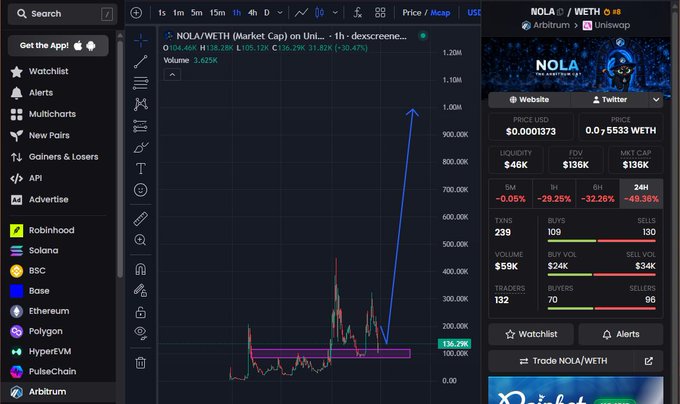Toggle lock all drawings

point(141,312)
